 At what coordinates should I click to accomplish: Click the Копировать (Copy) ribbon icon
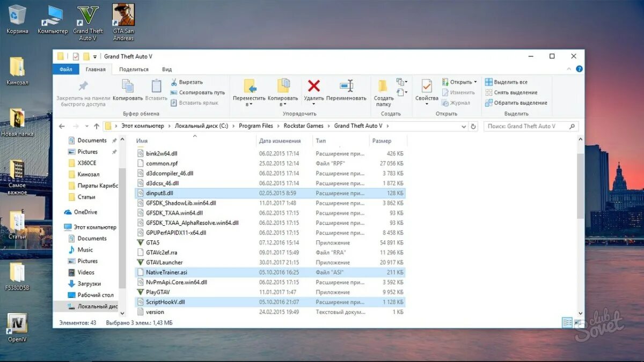(x=128, y=86)
